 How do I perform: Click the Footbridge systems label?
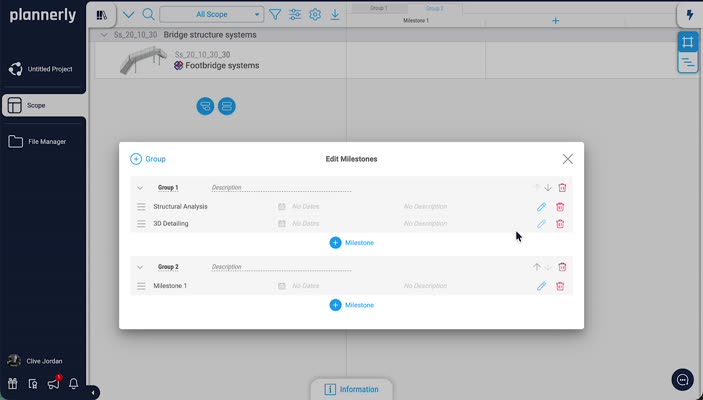pyautogui.click(x=222, y=65)
